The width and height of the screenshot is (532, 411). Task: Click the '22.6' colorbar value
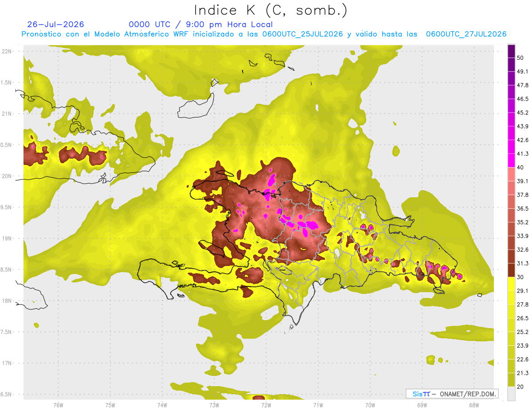pyautogui.click(x=523, y=360)
